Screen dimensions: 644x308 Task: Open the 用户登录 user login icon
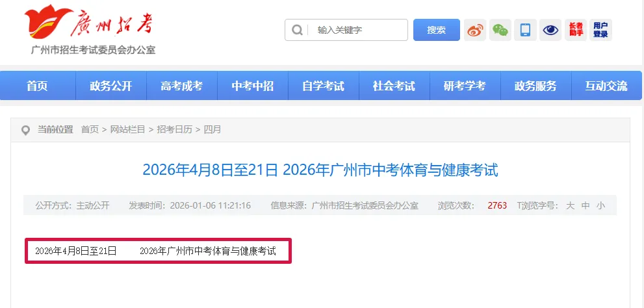click(600, 30)
